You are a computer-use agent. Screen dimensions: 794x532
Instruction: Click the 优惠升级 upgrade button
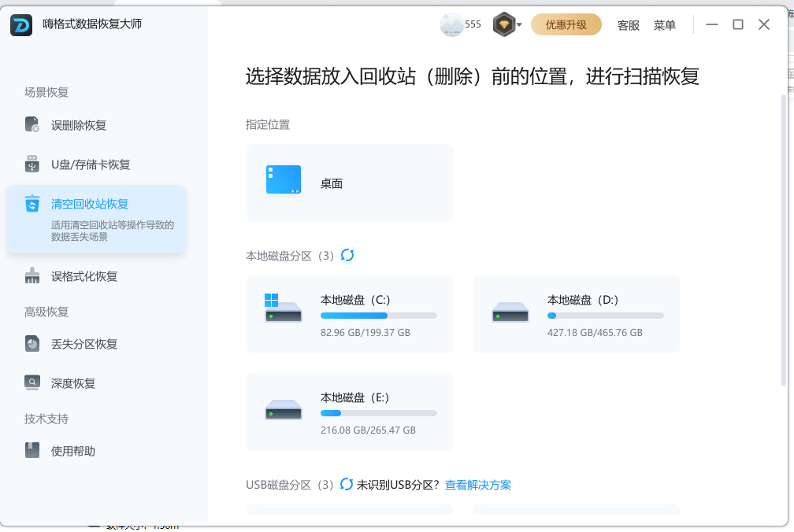point(566,24)
